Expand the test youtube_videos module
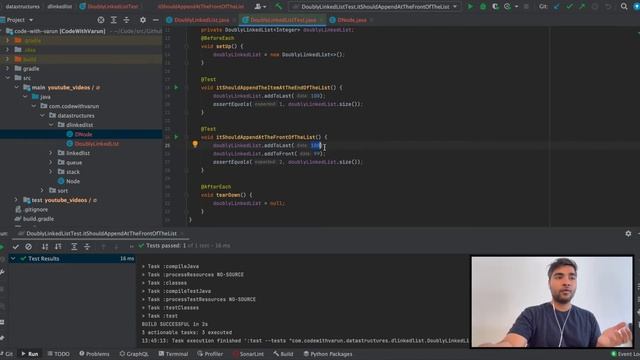Screen dimensions: 640x360 click(x=16, y=200)
